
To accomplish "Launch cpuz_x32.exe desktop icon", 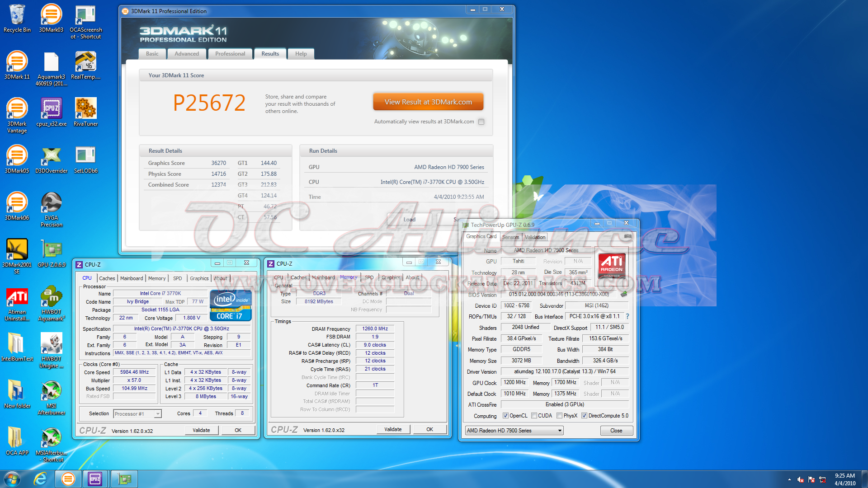I will pyautogui.click(x=51, y=112).
